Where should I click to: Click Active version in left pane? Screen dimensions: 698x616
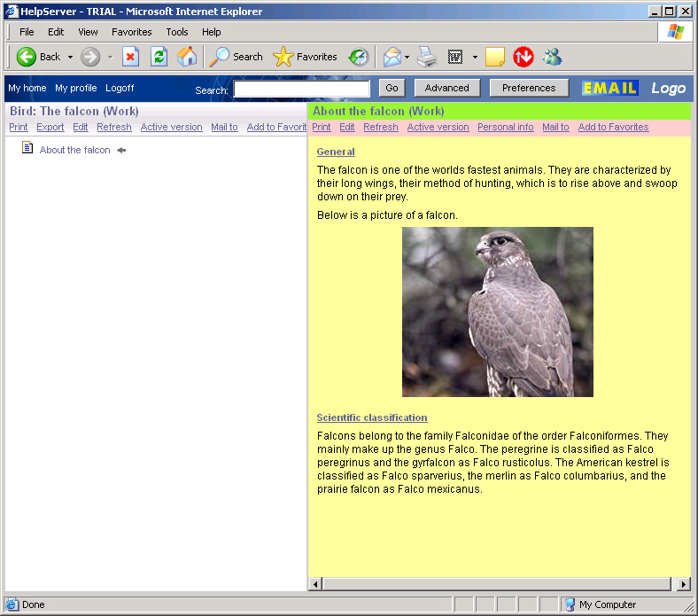[171, 127]
